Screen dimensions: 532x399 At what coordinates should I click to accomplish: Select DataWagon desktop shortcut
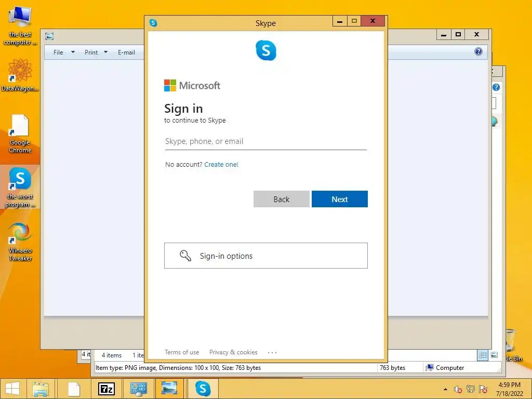[x=20, y=75]
